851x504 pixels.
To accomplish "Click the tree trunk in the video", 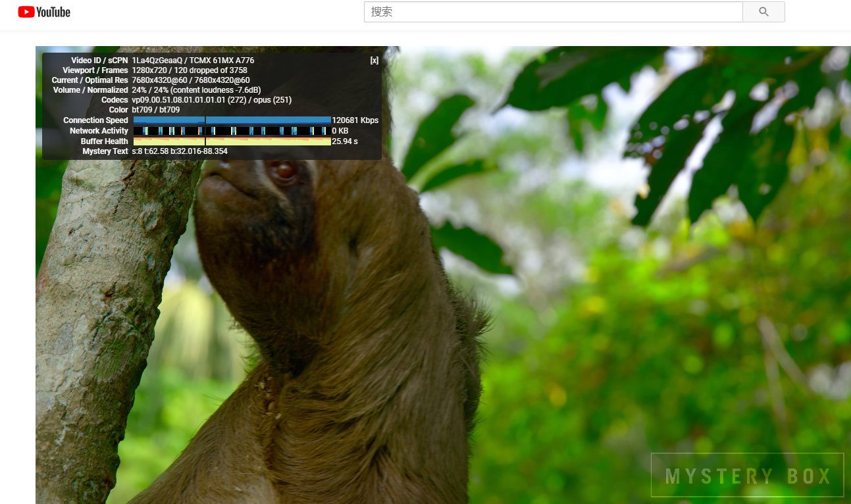I will click(99, 296).
